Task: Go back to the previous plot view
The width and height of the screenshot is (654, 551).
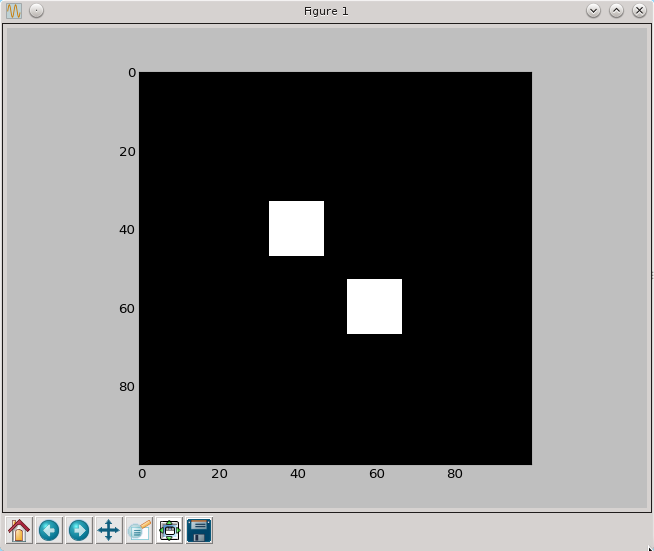Action: 48,530
